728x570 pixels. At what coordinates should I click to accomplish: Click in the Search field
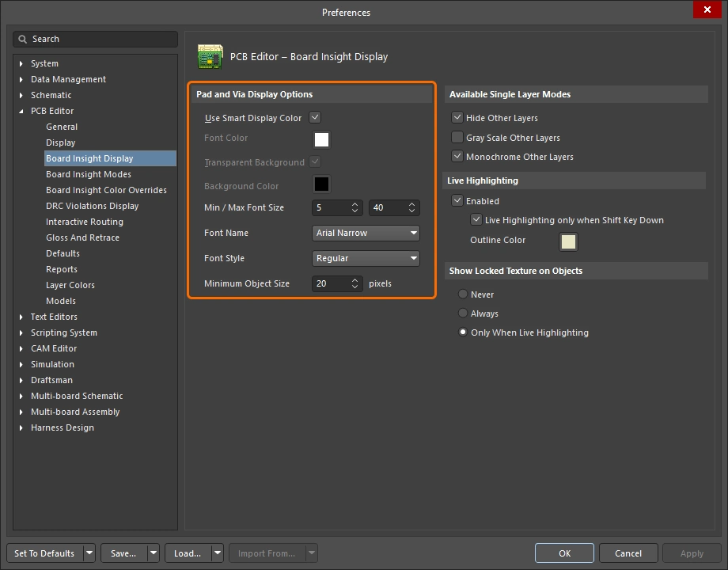(101, 39)
